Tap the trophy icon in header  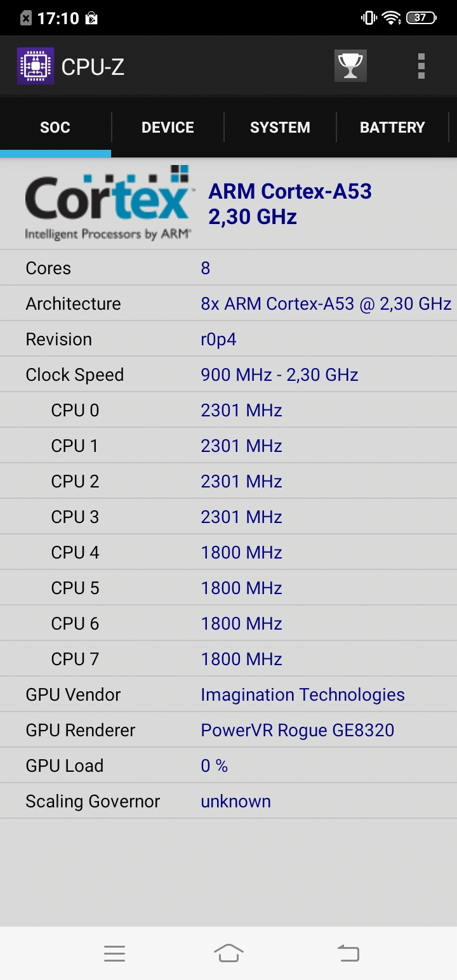(350, 66)
